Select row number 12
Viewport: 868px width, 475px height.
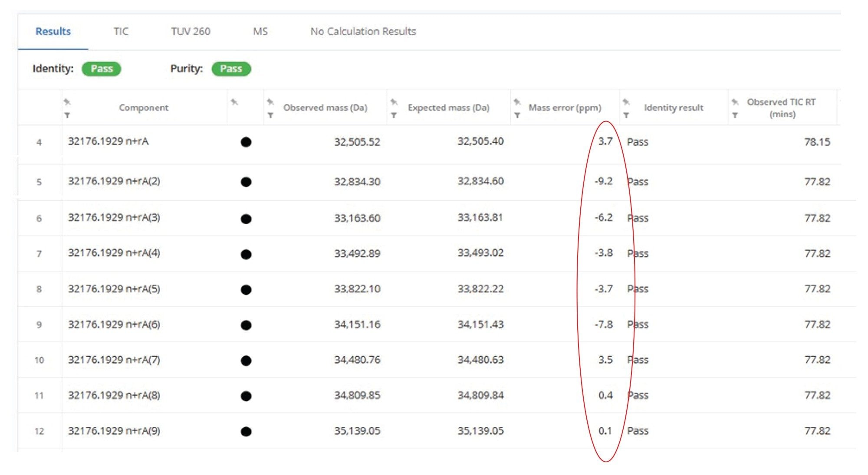click(x=39, y=431)
